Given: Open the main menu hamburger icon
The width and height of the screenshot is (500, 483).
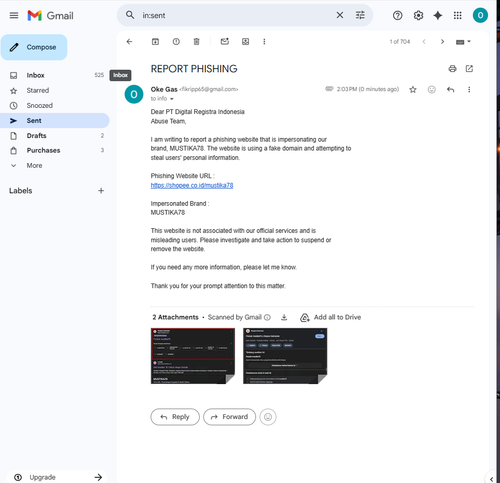Looking at the screenshot, I should (x=14, y=15).
